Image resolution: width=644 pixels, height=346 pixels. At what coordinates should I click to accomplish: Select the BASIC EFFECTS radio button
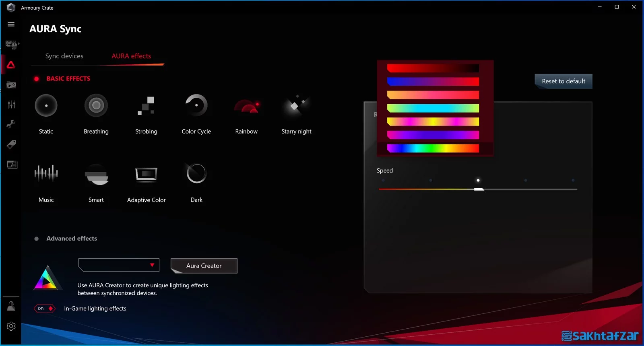pyautogui.click(x=37, y=79)
